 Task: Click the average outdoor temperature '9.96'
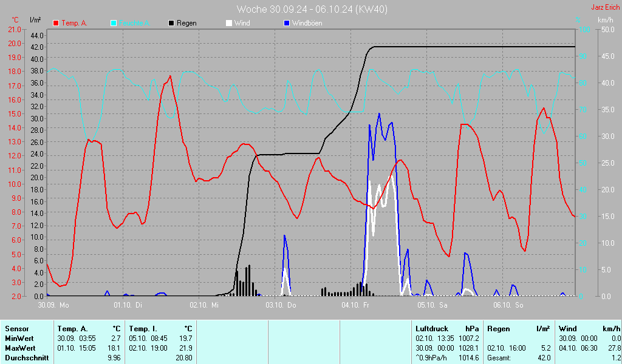click(x=114, y=358)
